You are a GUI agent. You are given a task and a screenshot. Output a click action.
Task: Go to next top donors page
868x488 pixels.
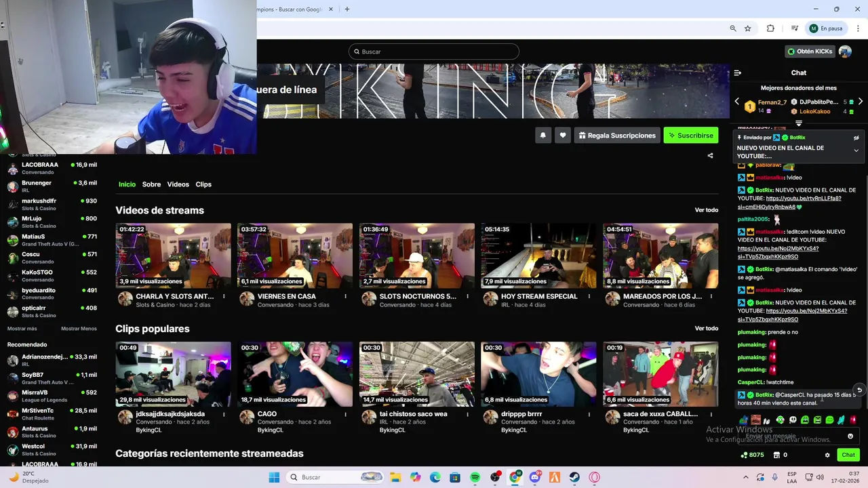tap(860, 102)
